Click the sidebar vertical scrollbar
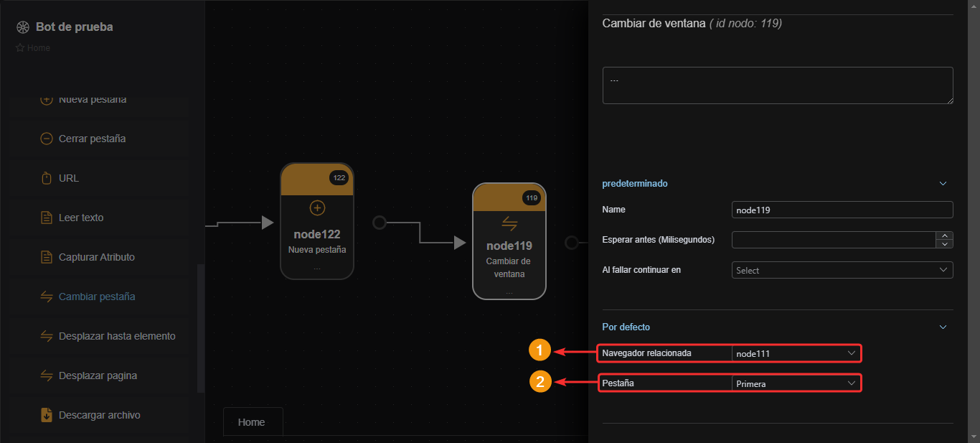980x443 pixels. [x=201, y=329]
